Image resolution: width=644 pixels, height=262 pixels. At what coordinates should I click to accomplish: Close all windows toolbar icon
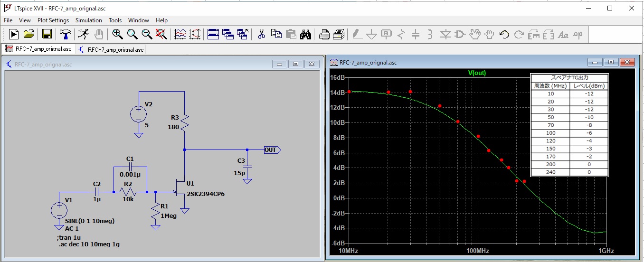(243, 34)
